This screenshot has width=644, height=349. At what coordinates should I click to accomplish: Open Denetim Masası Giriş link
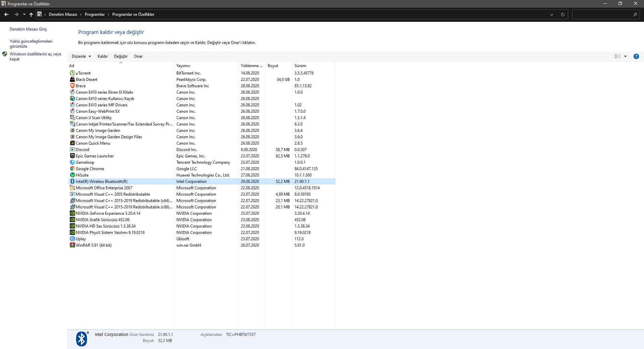click(x=28, y=29)
